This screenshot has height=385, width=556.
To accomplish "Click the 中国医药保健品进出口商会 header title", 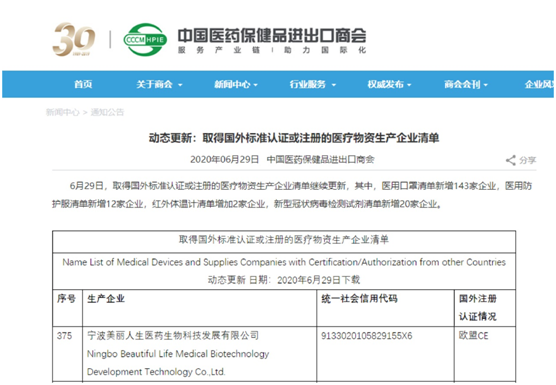I will point(272,35).
